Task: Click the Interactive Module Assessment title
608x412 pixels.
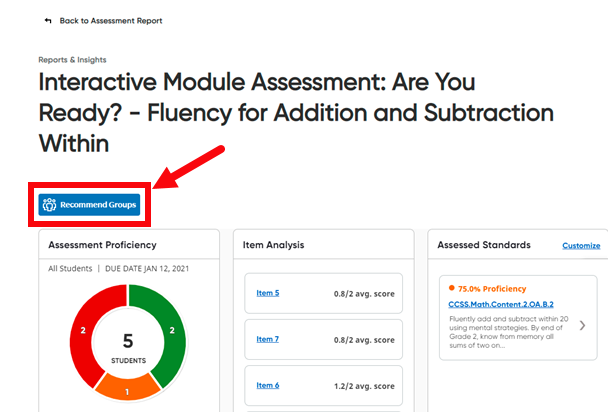Action: (296, 113)
